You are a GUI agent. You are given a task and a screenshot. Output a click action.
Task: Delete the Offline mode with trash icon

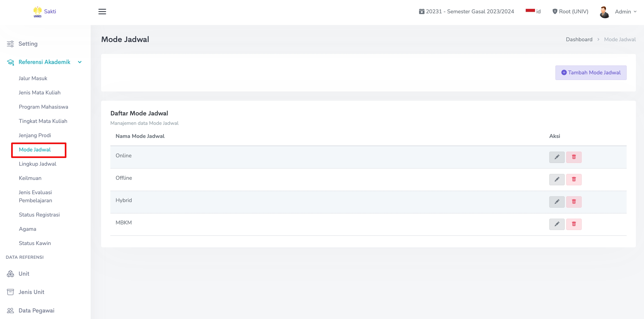click(x=574, y=179)
